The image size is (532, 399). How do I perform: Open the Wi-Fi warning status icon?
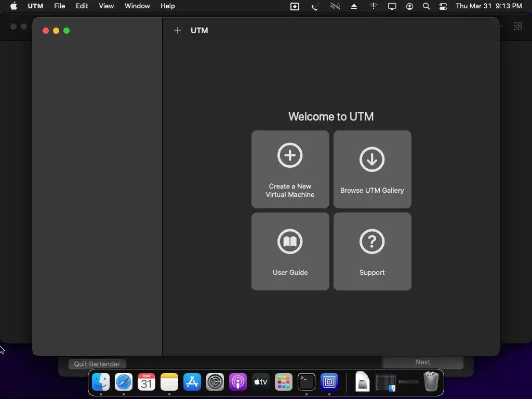pos(373,6)
